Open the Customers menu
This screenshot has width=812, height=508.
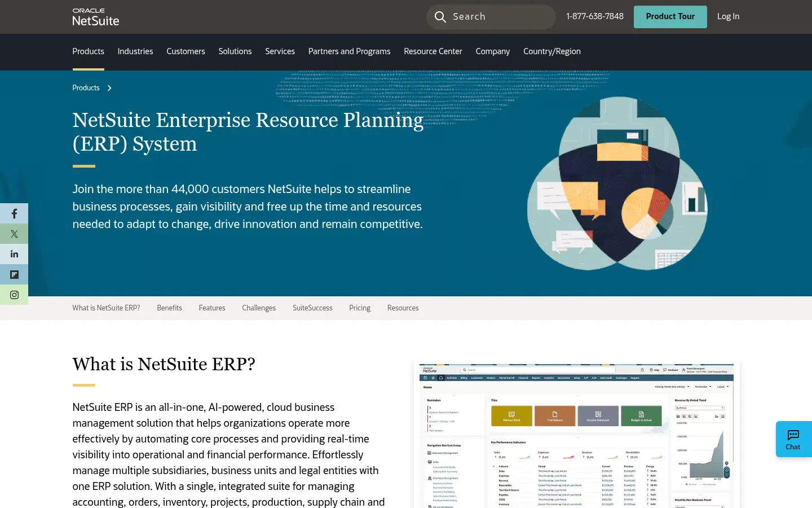tap(186, 51)
